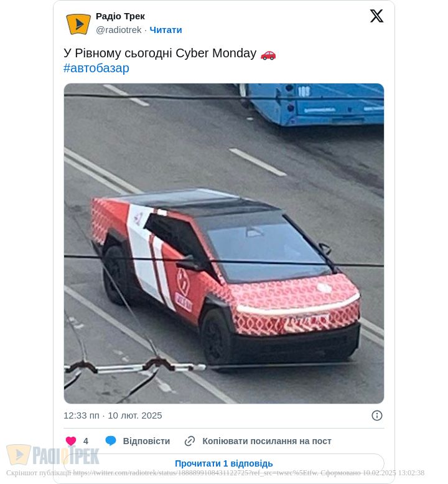This screenshot has width=448, height=484.
Task: Click the blue reply bubble icon
Action: pos(111,441)
